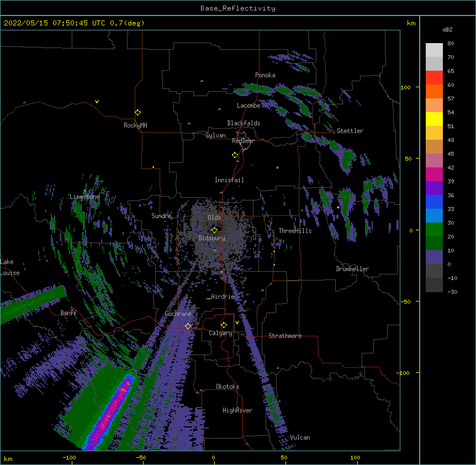Pick the purple 36–39 dBZ legend swatch
Viewport: 476px width, 465px height.
point(434,188)
